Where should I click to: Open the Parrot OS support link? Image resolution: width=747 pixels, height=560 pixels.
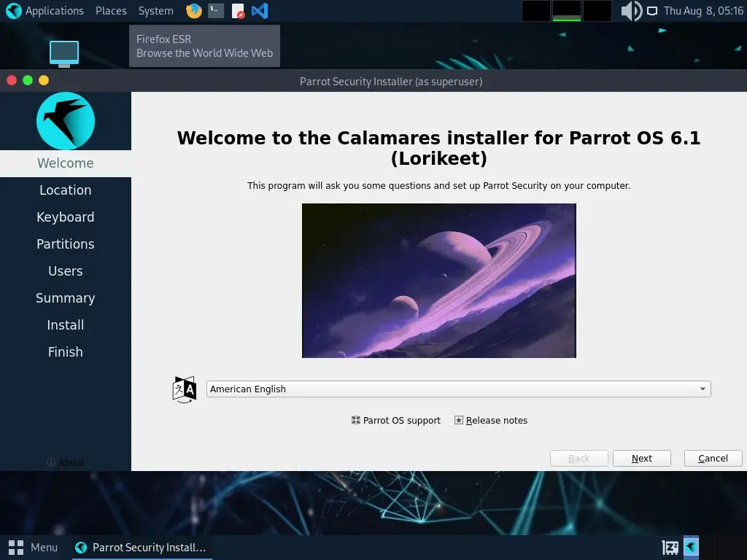pyautogui.click(x=396, y=421)
